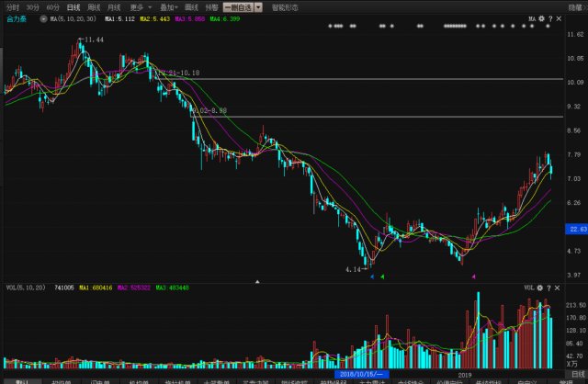Select 月线 monthly view tab
This screenshot has width=588, height=384.
point(114,6)
